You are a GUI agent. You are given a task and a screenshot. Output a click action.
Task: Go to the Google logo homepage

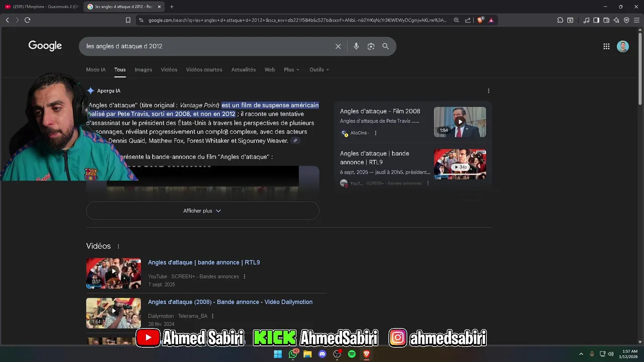pos(45,46)
